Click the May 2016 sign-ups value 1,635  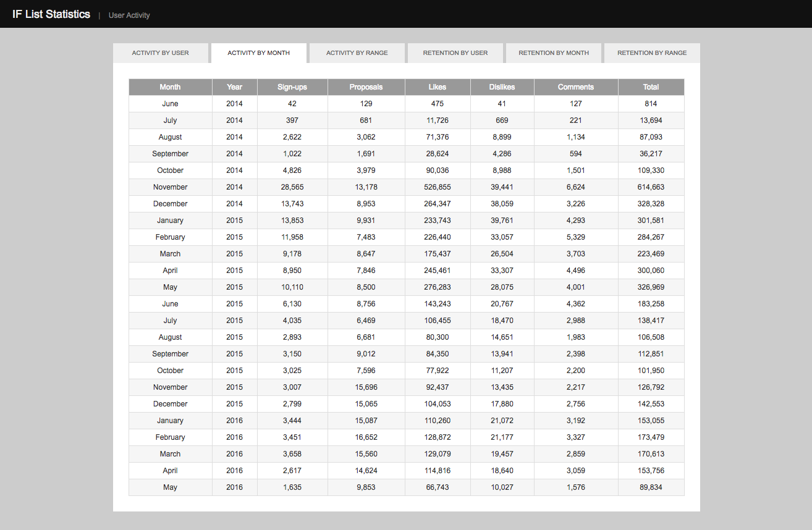coord(292,487)
